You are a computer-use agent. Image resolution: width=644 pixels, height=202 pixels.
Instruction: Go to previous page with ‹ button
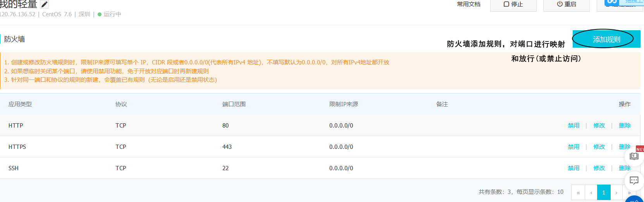click(x=591, y=192)
